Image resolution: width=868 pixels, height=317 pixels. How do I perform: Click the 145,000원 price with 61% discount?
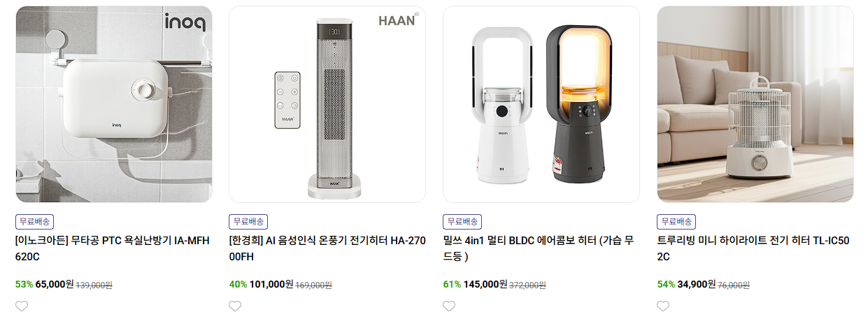pyautogui.click(x=485, y=284)
